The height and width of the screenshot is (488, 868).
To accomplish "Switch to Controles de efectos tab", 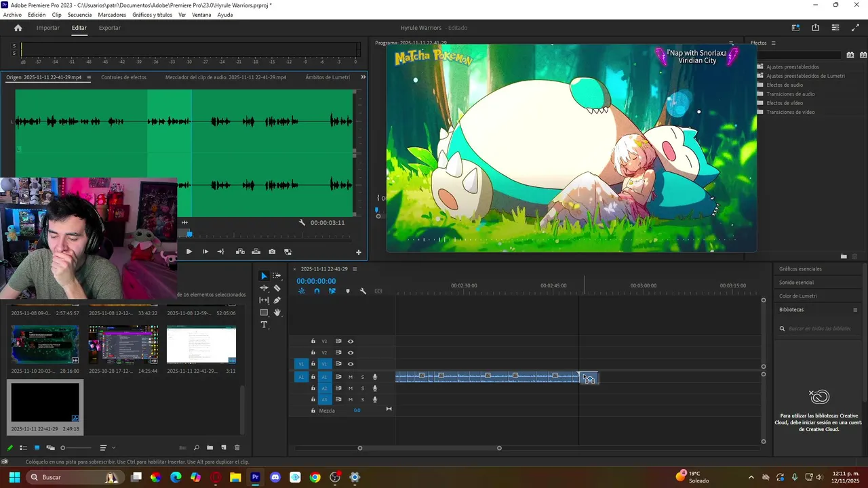I will coord(123,77).
